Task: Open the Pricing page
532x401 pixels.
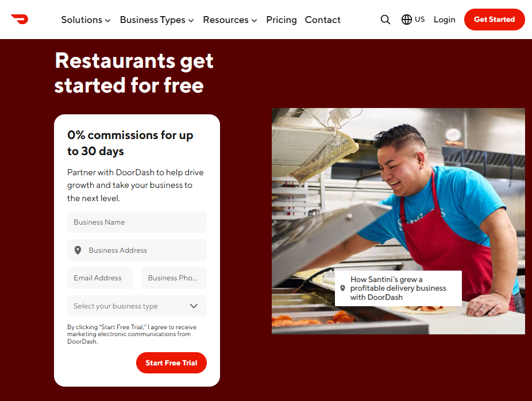Action: (282, 20)
